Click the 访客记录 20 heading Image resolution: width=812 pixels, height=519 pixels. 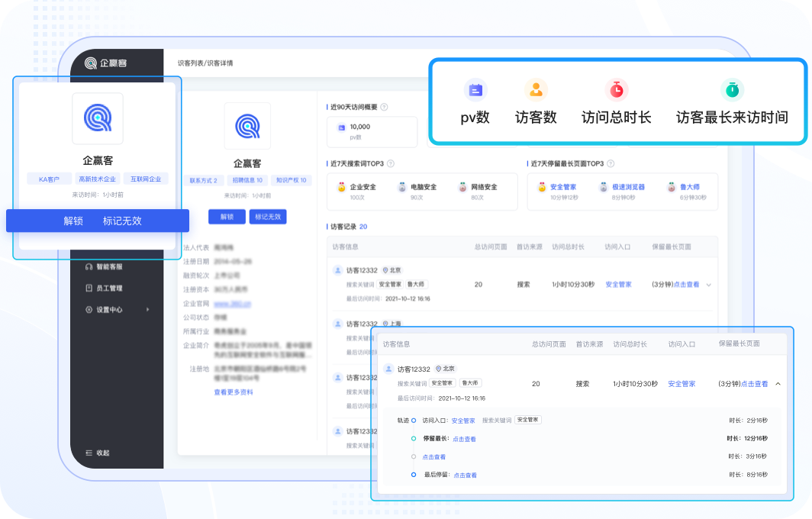349,227
